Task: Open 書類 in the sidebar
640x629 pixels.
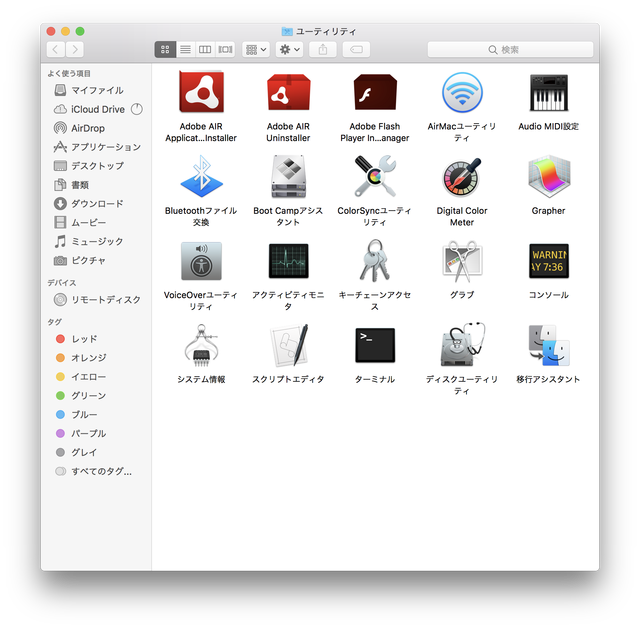Action: click(x=96, y=185)
